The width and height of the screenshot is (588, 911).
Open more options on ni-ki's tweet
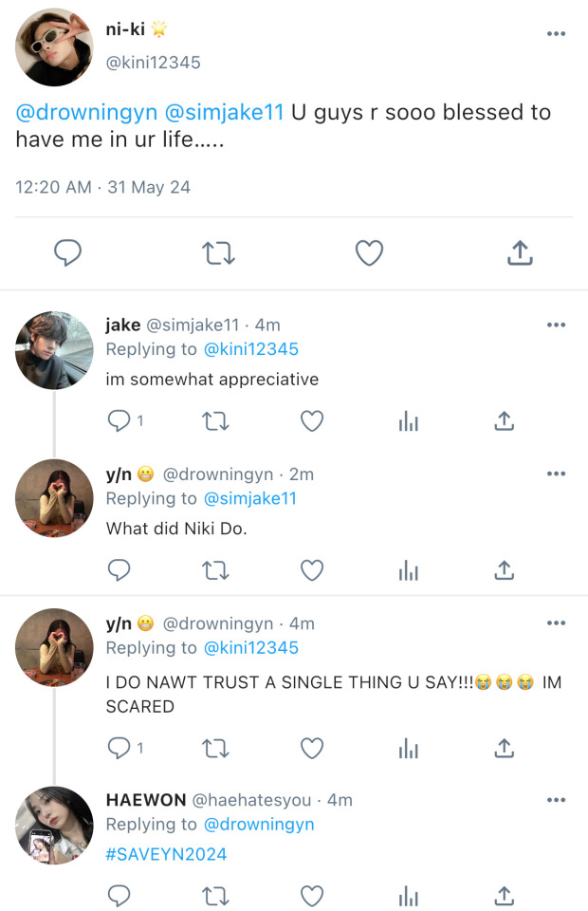point(557,34)
